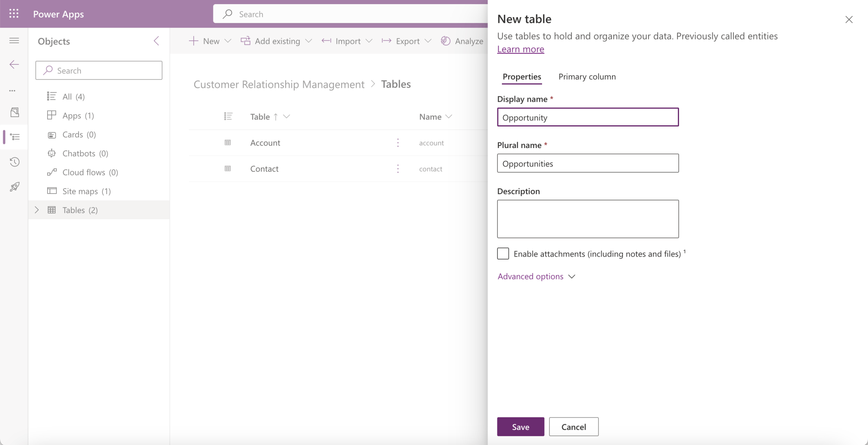This screenshot has height=445, width=868.
Task: Open the Power Apps app launcher waffle icon
Action: (13, 13)
